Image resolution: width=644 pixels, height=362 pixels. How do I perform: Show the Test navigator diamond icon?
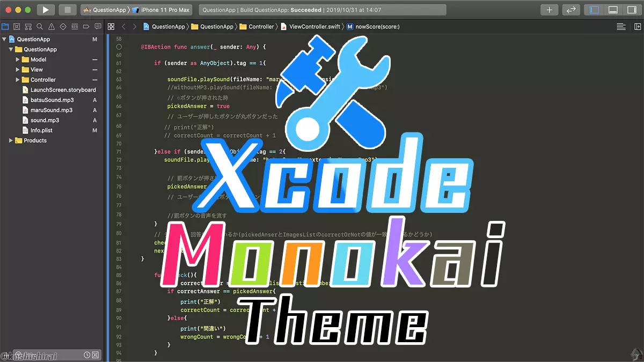(63, 26)
